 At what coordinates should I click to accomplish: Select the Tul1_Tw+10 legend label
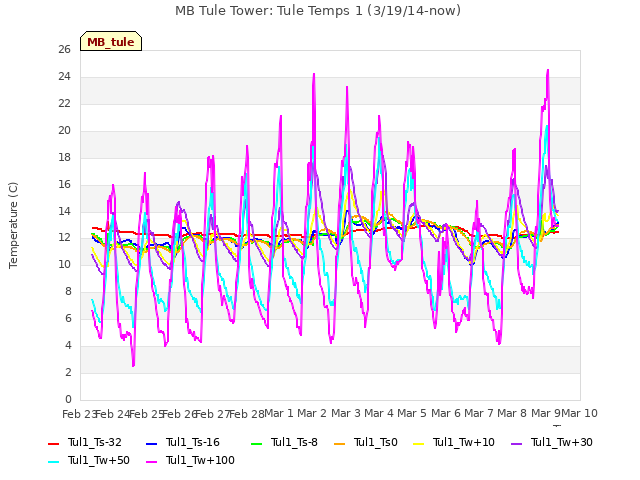point(464,442)
